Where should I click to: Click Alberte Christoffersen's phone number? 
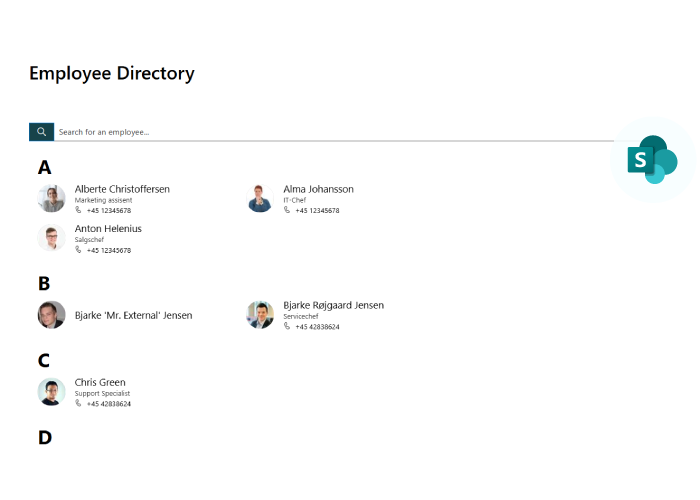point(109,211)
